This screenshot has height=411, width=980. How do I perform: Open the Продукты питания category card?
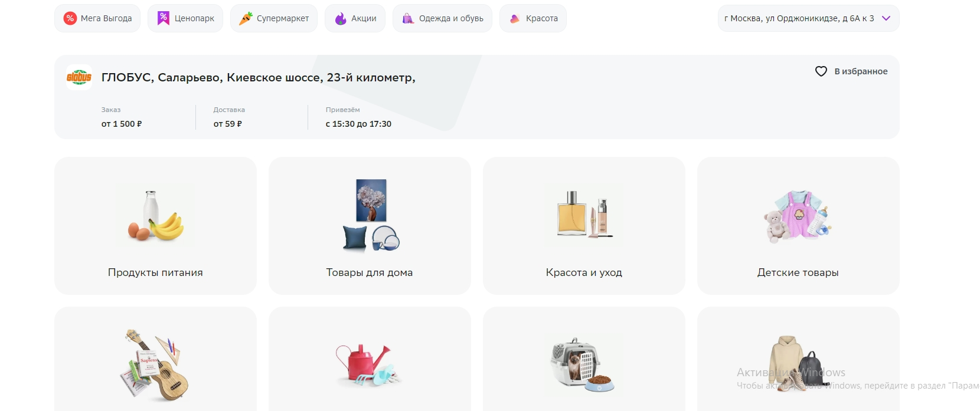point(155,226)
